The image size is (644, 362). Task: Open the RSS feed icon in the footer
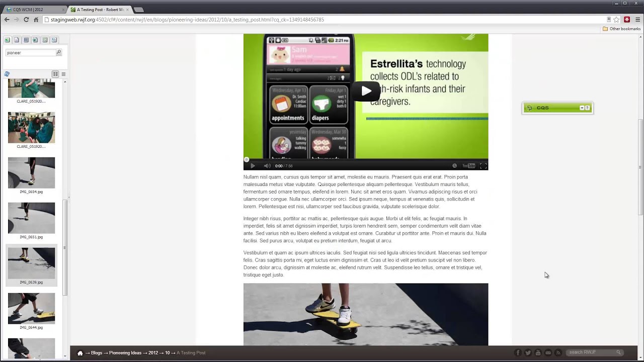[558, 352]
